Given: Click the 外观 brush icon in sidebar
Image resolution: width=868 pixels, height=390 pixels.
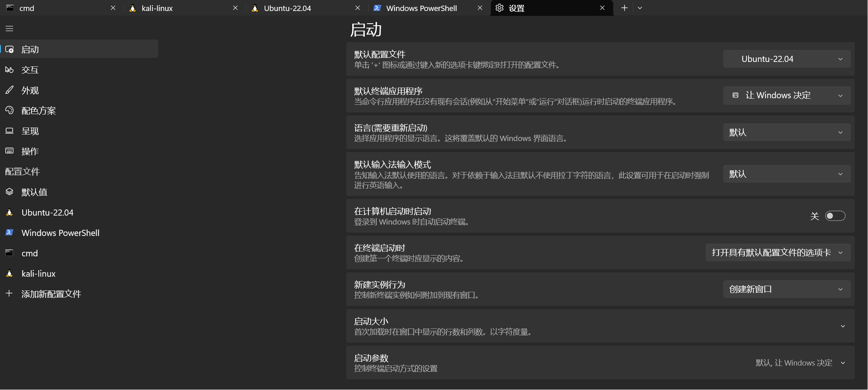Looking at the screenshot, I should tap(9, 90).
